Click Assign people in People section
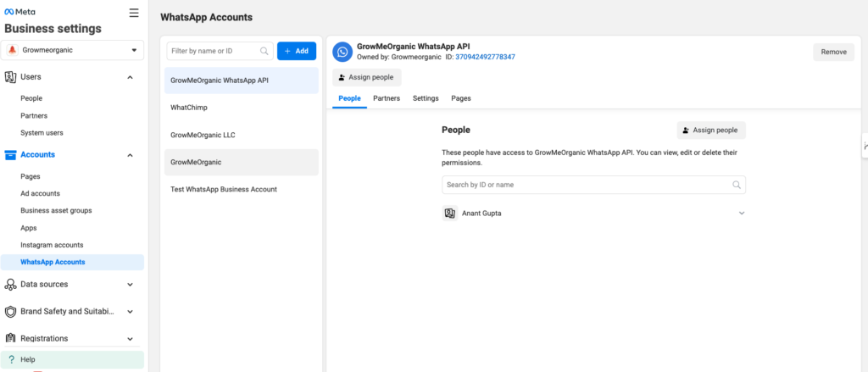 click(x=711, y=130)
